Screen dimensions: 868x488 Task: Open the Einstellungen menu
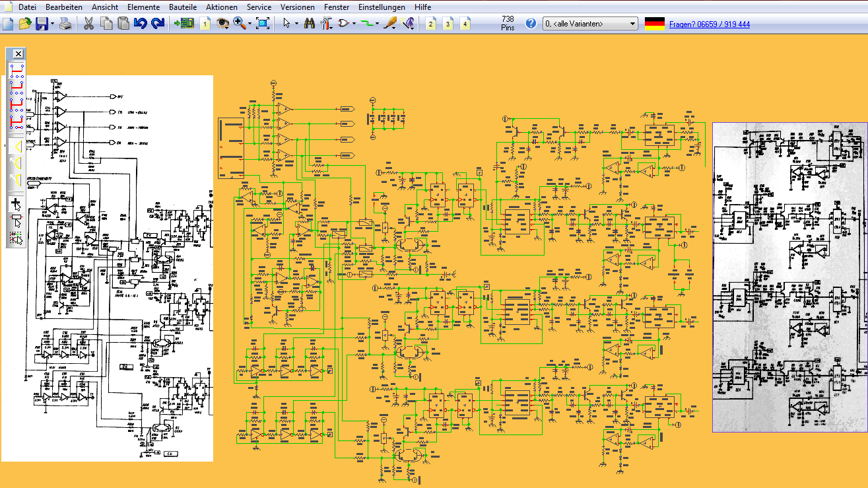pyautogui.click(x=382, y=7)
